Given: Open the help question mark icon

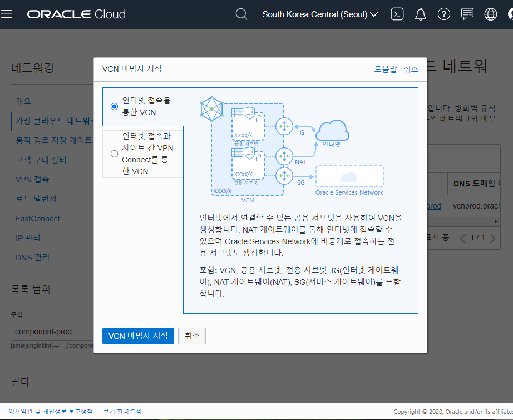Looking at the screenshot, I should tap(443, 14).
